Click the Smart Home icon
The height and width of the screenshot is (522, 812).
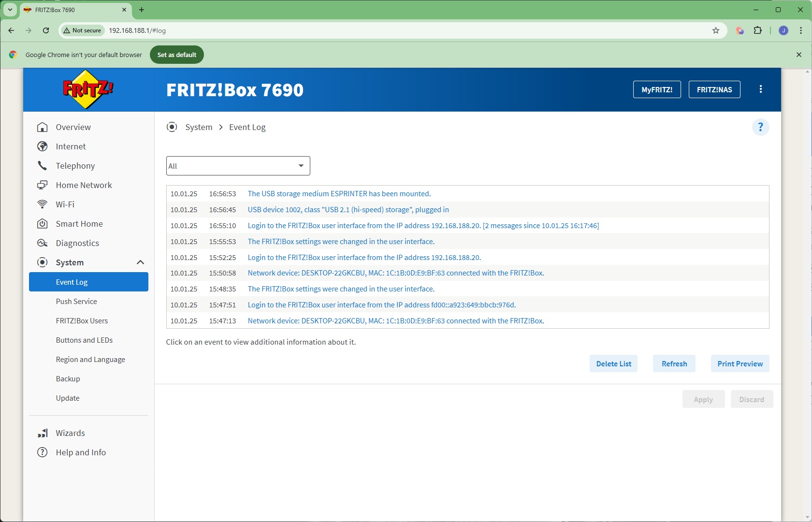pos(43,224)
